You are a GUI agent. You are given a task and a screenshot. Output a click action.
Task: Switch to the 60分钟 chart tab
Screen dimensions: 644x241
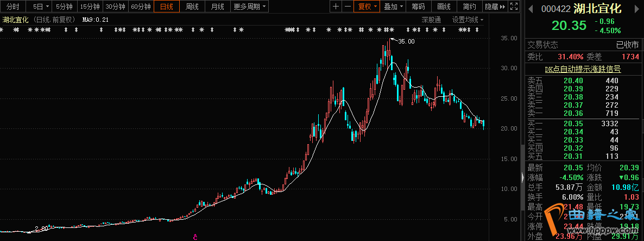point(141,7)
